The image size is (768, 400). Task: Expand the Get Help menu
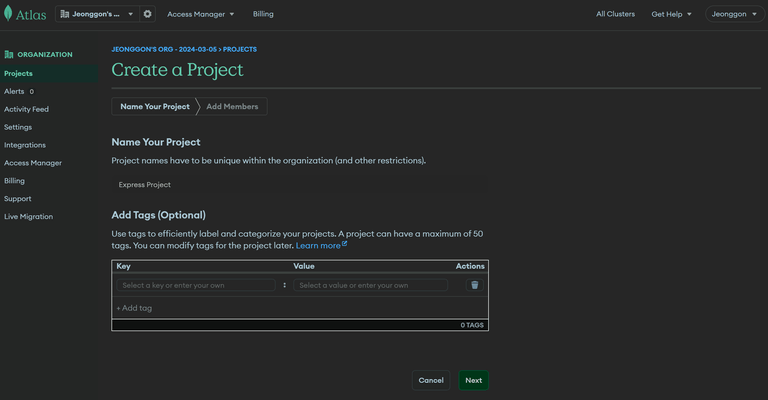pyautogui.click(x=671, y=14)
